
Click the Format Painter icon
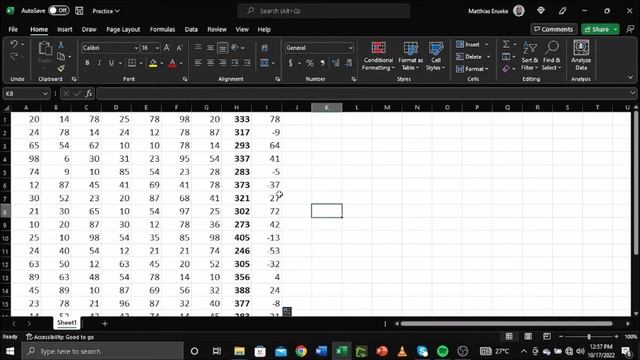point(61,68)
